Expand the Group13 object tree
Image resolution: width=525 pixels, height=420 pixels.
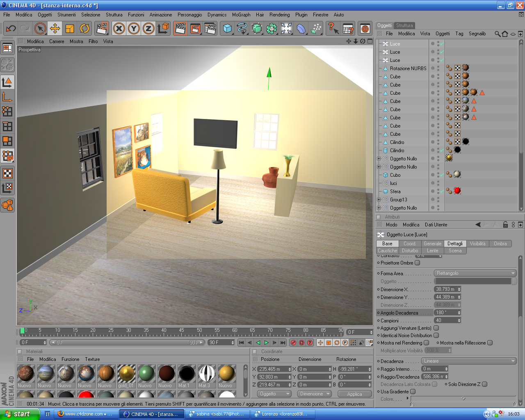coord(379,200)
